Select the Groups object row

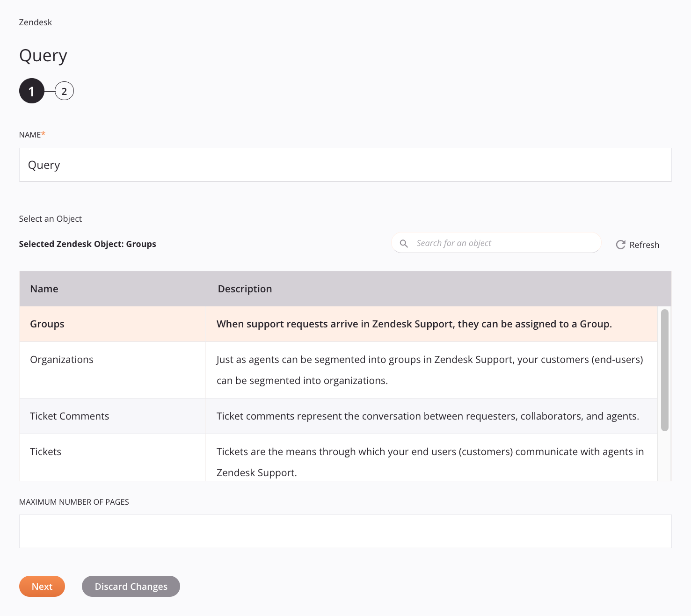338,324
